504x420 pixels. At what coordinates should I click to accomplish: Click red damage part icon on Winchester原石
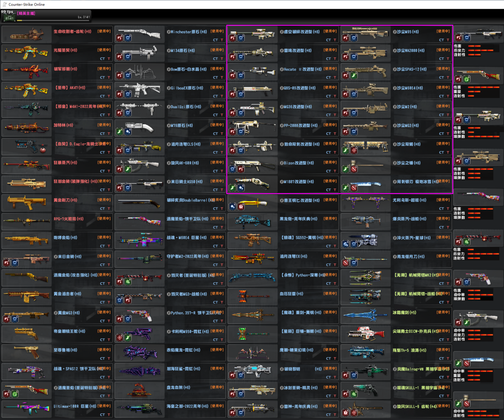[119, 38]
